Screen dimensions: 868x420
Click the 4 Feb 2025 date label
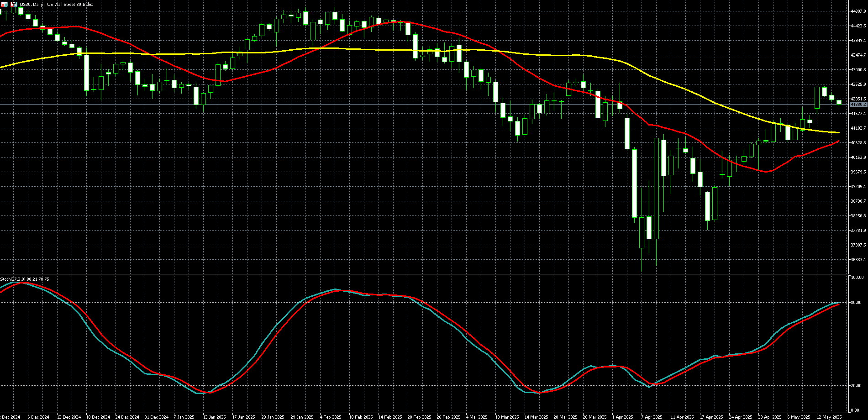tap(331, 417)
